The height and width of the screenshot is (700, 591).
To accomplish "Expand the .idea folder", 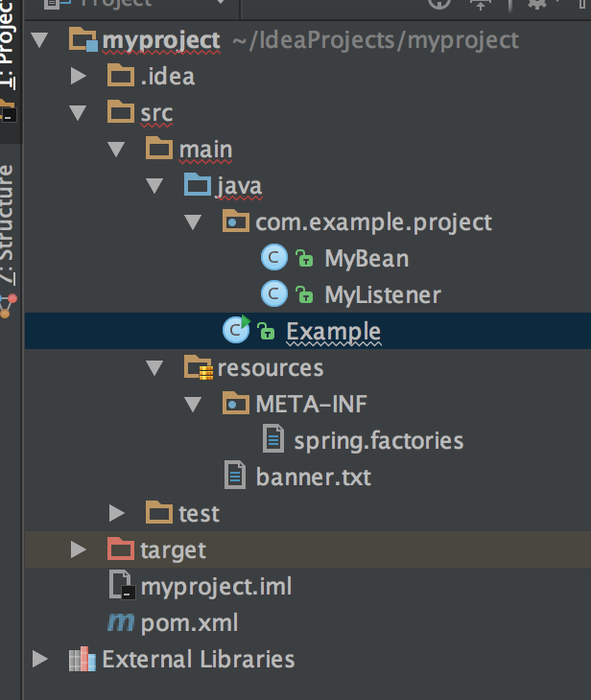I will pyautogui.click(x=80, y=76).
